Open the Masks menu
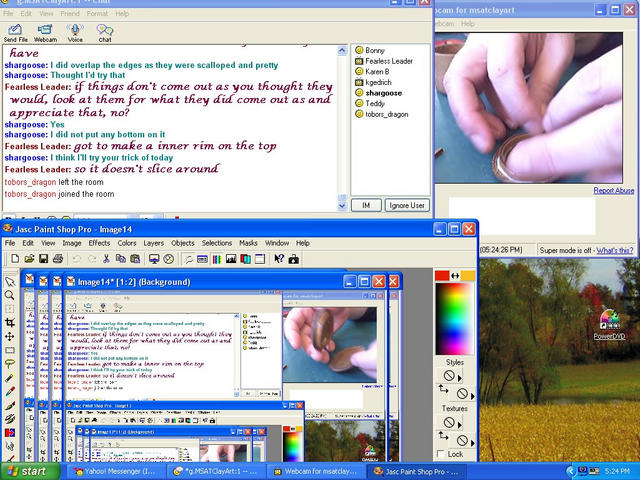Screen dimensions: 640x480 (x=248, y=243)
